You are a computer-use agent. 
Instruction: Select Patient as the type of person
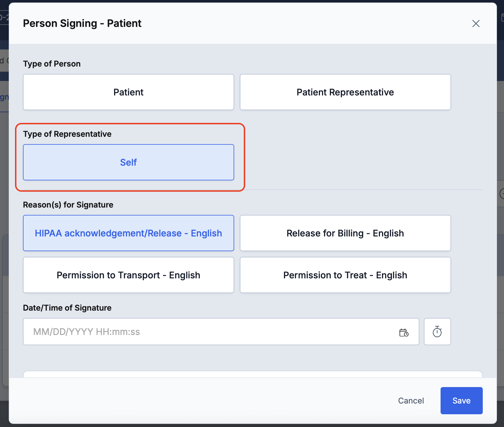(129, 92)
